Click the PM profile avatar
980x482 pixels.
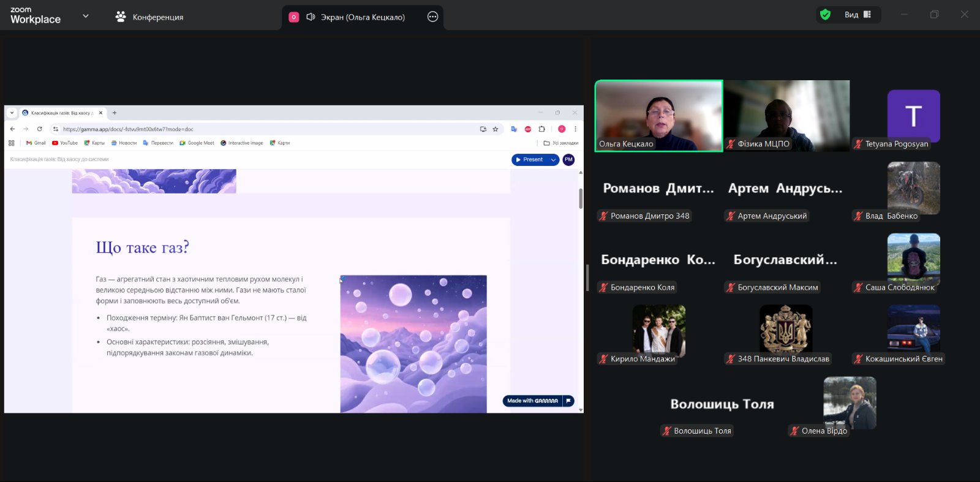coord(568,160)
